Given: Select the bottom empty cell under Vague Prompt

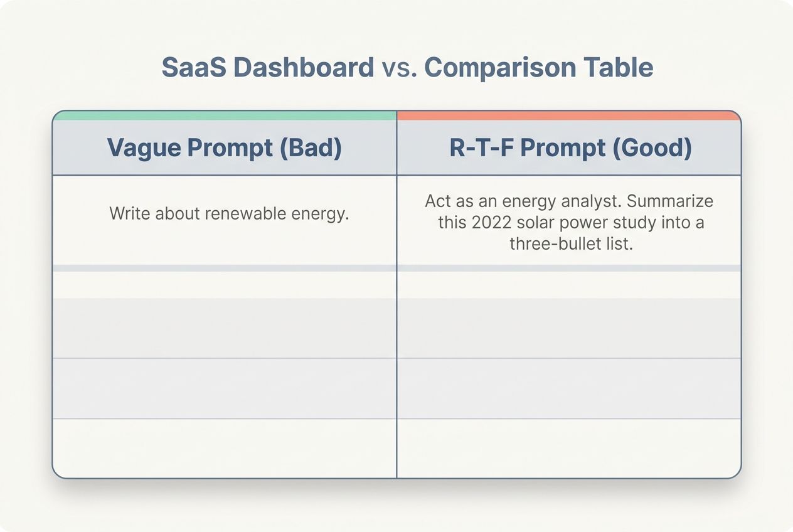Looking at the screenshot, I should point(225,447).
